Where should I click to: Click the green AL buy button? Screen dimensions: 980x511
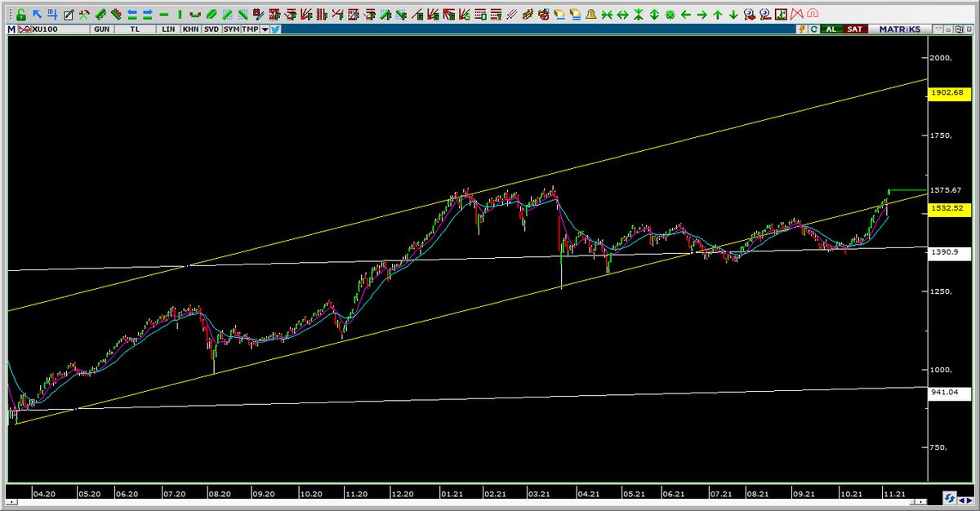[x=832, y=29]
